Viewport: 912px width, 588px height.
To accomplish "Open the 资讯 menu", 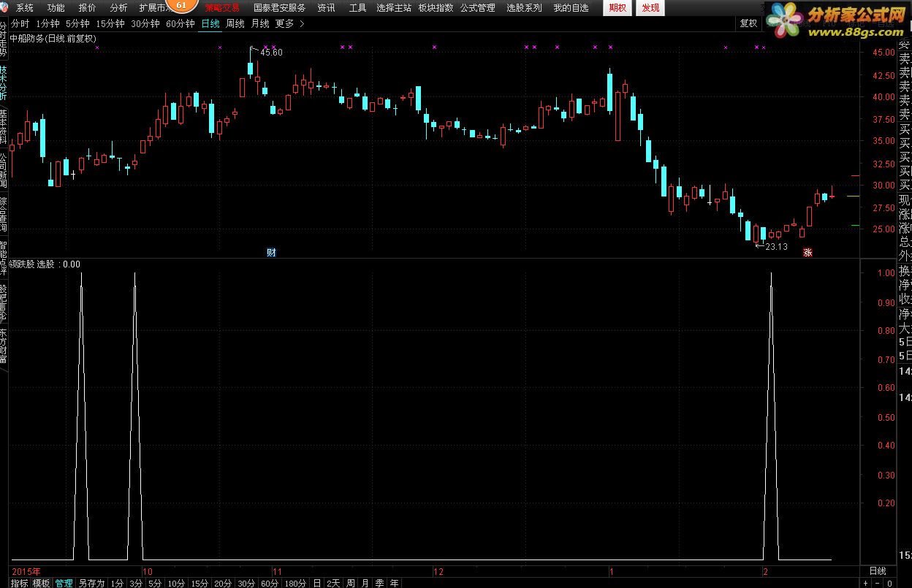I will 327,8.
